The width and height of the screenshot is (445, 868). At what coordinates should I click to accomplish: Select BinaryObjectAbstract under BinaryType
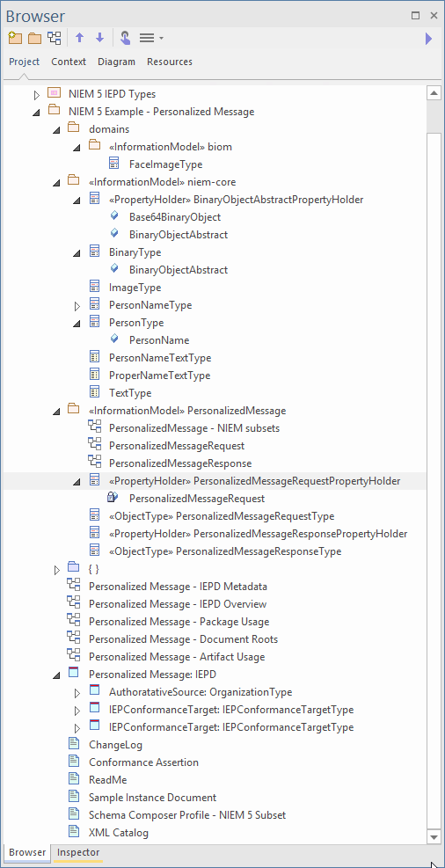(x=179, y=270)
